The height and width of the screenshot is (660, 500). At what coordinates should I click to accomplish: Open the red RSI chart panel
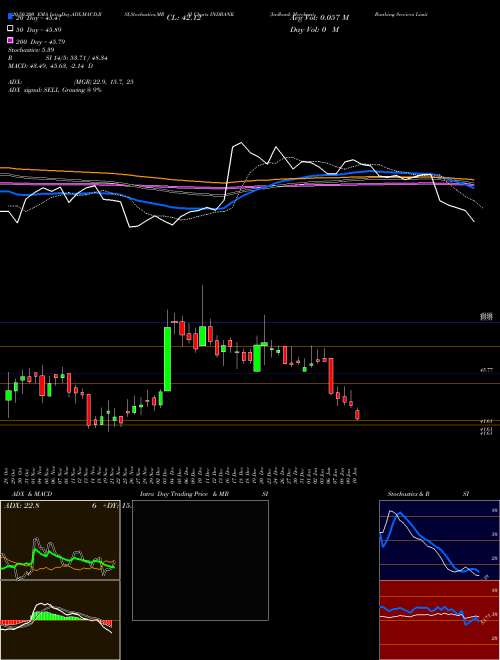[439, 620]
